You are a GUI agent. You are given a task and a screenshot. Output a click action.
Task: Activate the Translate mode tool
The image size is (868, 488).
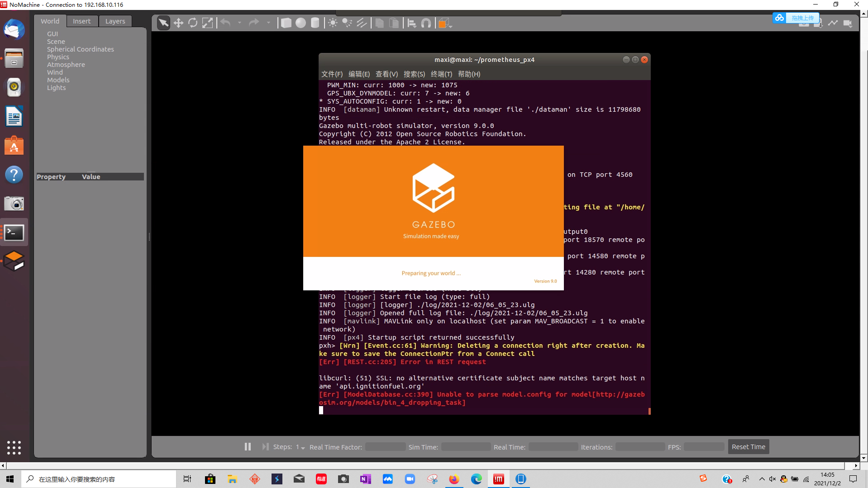click(178, 23)
